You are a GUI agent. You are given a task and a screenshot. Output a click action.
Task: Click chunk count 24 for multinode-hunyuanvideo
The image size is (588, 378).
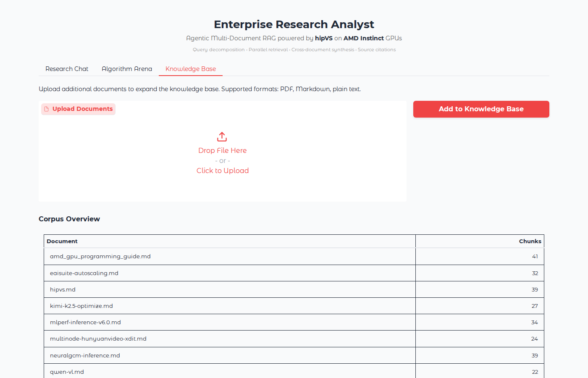pyautogui.click(x=534, y=339)
